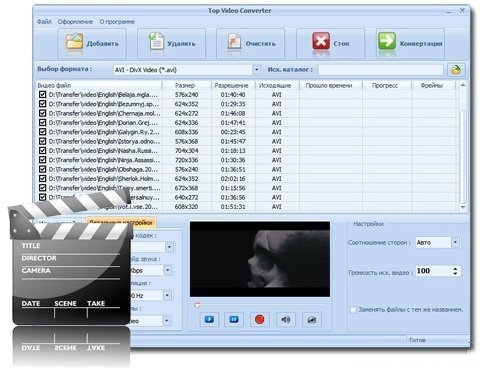Image resolution: width=480 pixels, height=371 pixels.
Task: Expand the audio channels dropdown arrow
Action: point(167,321)
